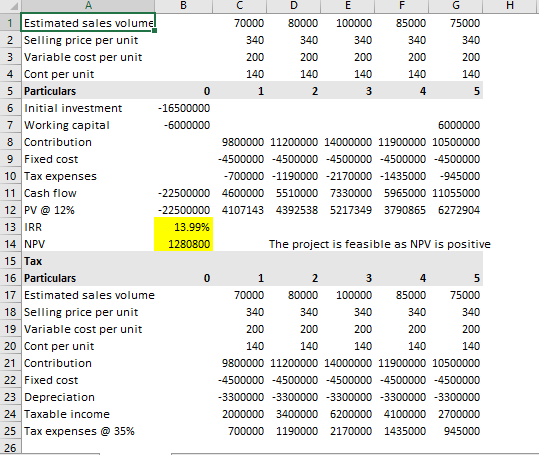539x455 pixels.
Task: Select the yellow 1280800 NPV cell
Action: coord(184,244)
